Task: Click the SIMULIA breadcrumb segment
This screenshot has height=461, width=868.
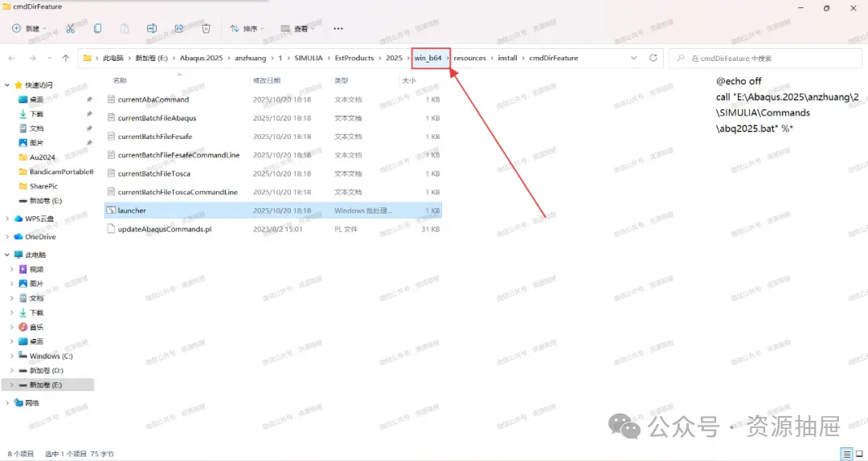Action: [x=309, y=58]
